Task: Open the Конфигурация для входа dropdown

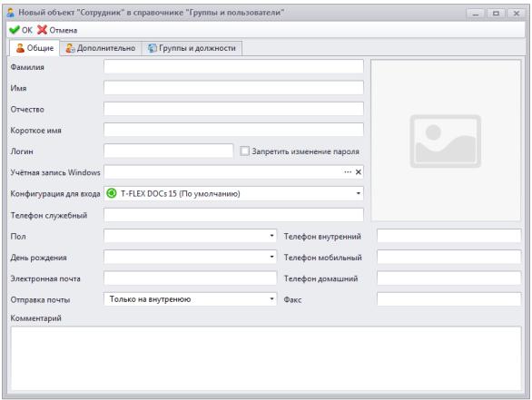Action: pyautogui.click(x=359, y=193)
